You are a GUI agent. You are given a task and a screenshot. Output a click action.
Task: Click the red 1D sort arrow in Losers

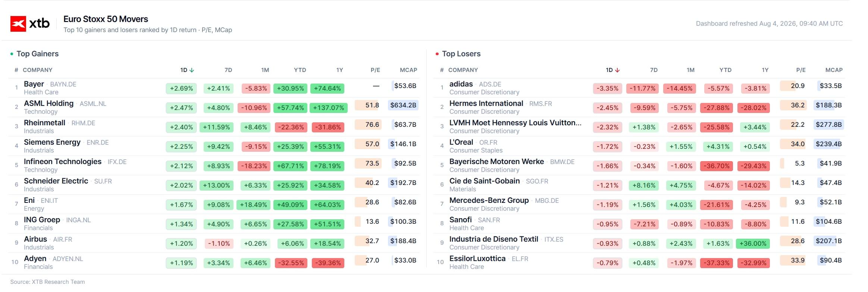tap(617, 70)
